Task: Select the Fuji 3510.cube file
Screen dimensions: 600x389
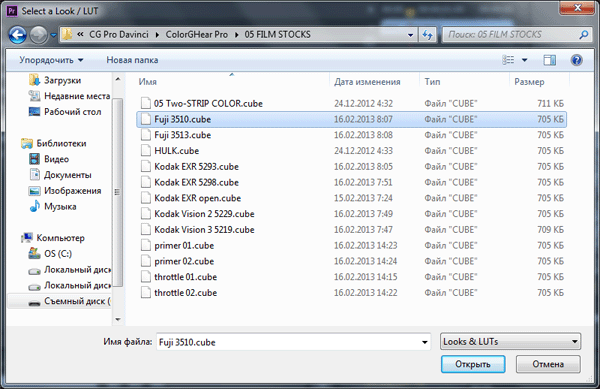Action: tap(352, 119)
